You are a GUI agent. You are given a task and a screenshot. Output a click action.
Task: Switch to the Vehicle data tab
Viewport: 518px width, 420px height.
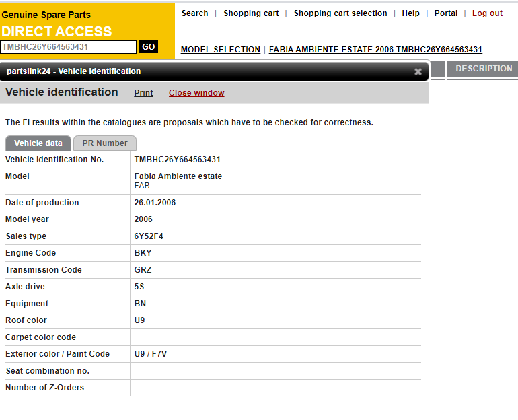(38, 143)
